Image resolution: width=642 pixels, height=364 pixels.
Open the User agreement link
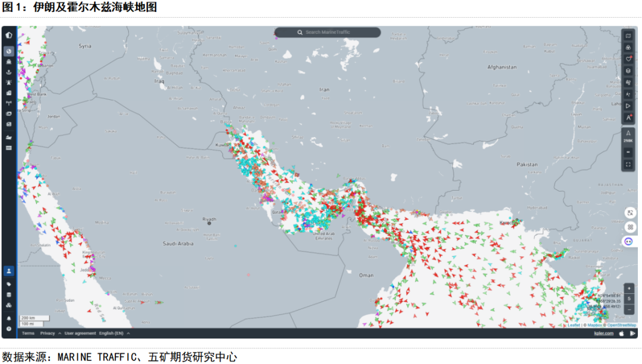coord(80,333)
